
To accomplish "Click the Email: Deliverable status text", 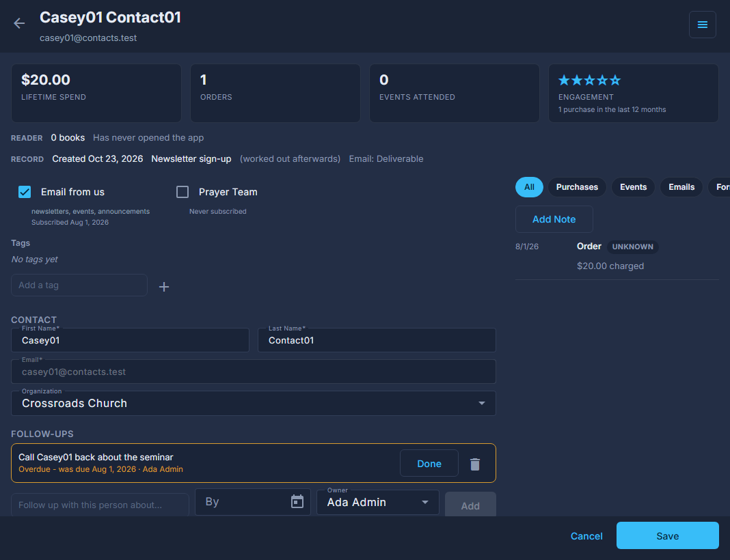I will coord(386,158).
